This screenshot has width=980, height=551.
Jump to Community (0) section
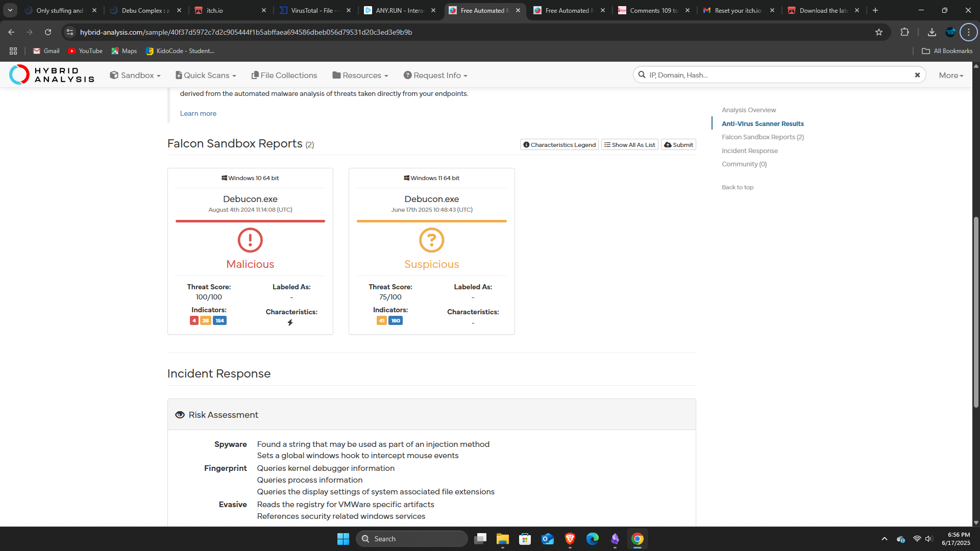pyautogui.click(x=744, y=164)
